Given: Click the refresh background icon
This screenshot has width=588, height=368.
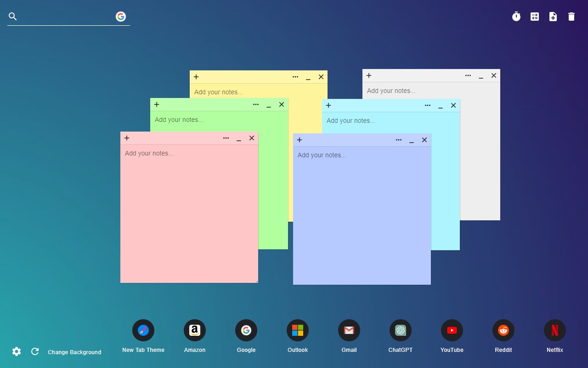Looking at the screenshot, I should pos(35,351).
